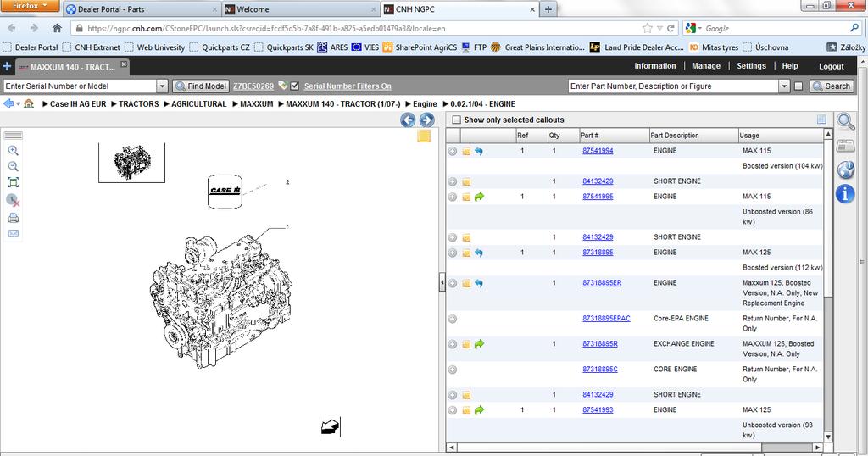Bookmark this page with star icon
This screenshot has height=456, width=868.
[647, 28]
